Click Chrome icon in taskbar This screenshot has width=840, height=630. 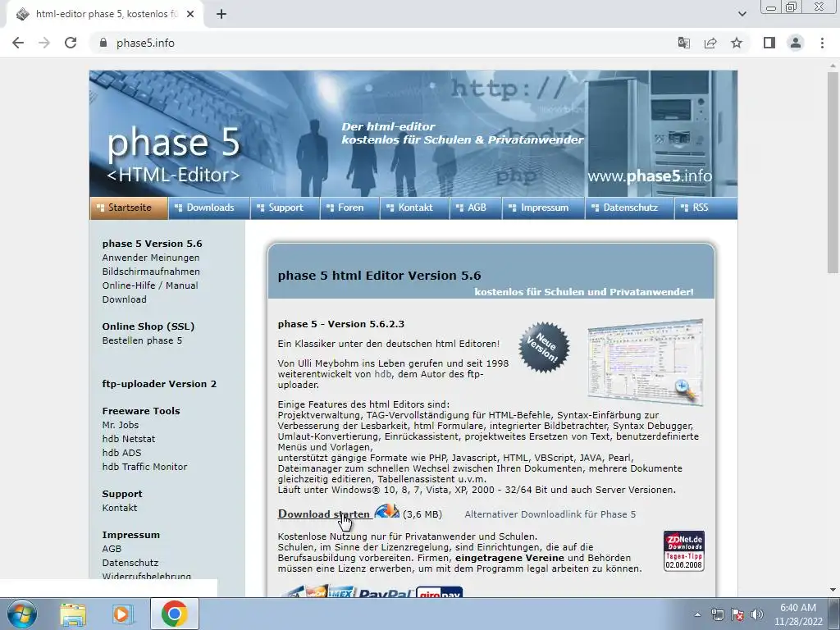click(x=174, y=614)
